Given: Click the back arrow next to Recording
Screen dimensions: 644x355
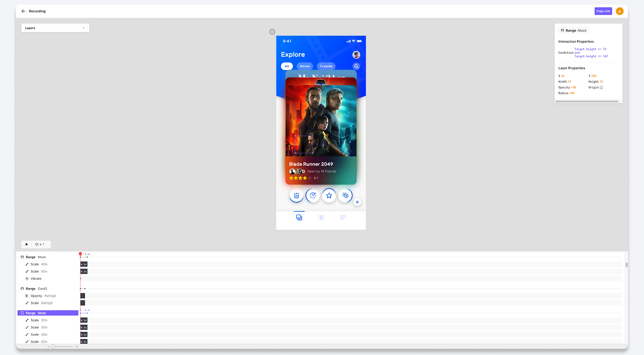Looking at the screenshot, I should 23,11.
